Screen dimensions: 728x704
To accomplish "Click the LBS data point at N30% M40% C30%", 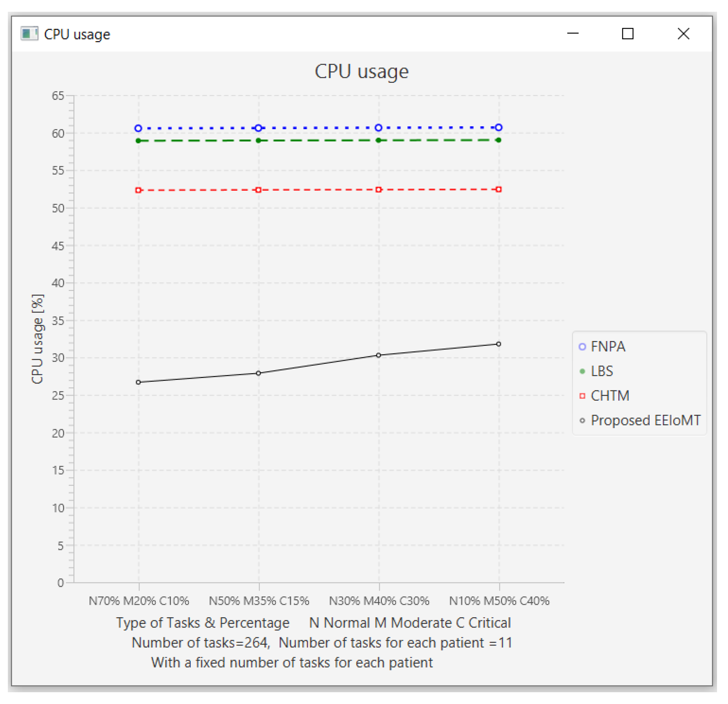I will click(x=378, y=140).
